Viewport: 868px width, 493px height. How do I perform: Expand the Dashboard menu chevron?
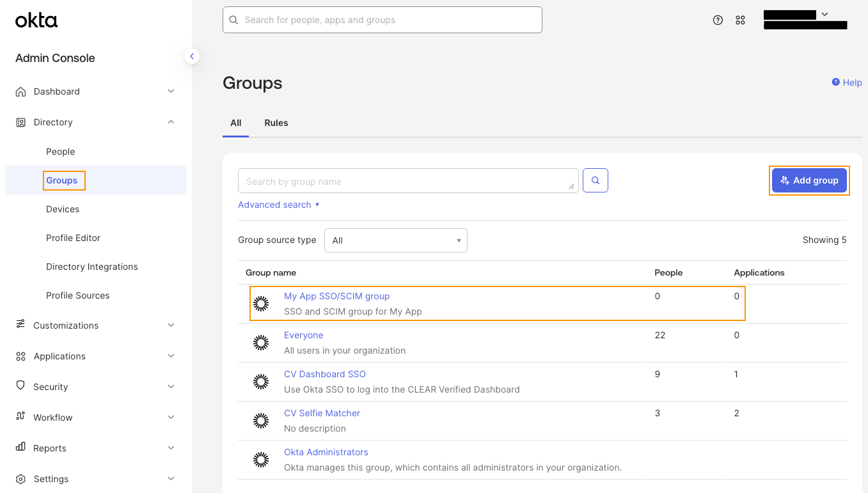171,91
